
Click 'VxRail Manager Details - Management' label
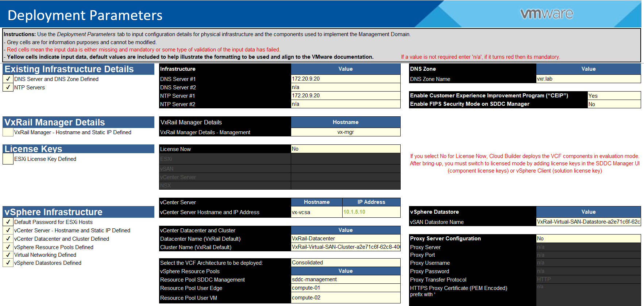pos(205,132)
